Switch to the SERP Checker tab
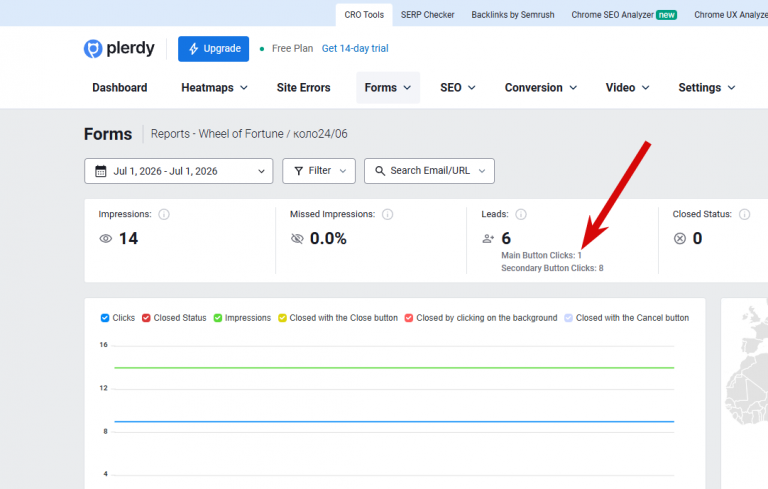This screenshot has width=768, height=489. click(428, 15)
